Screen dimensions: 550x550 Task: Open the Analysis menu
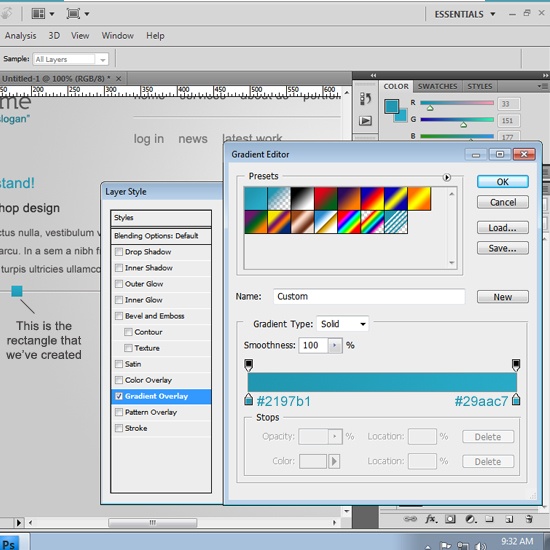tap(20, 36)
